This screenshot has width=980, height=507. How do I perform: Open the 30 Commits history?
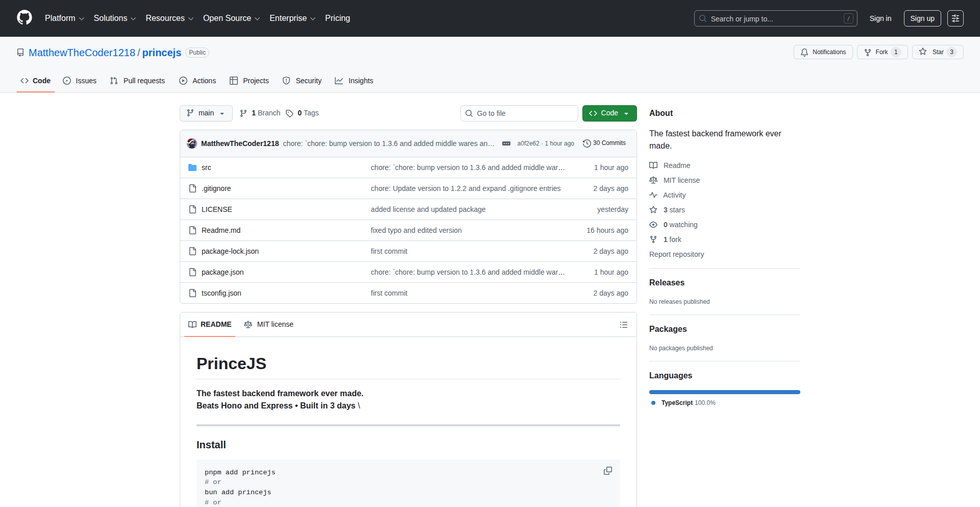click(x=604, y=143)
